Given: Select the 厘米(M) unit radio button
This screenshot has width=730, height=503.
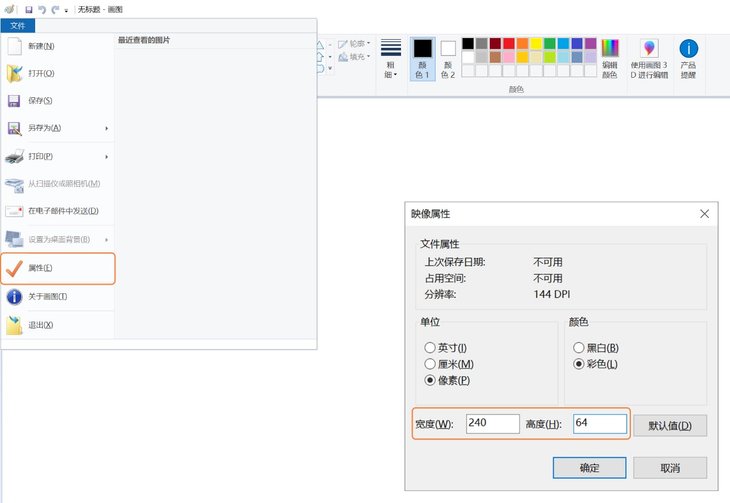Looking at the screenshot, I should click(x=430, y=364).
